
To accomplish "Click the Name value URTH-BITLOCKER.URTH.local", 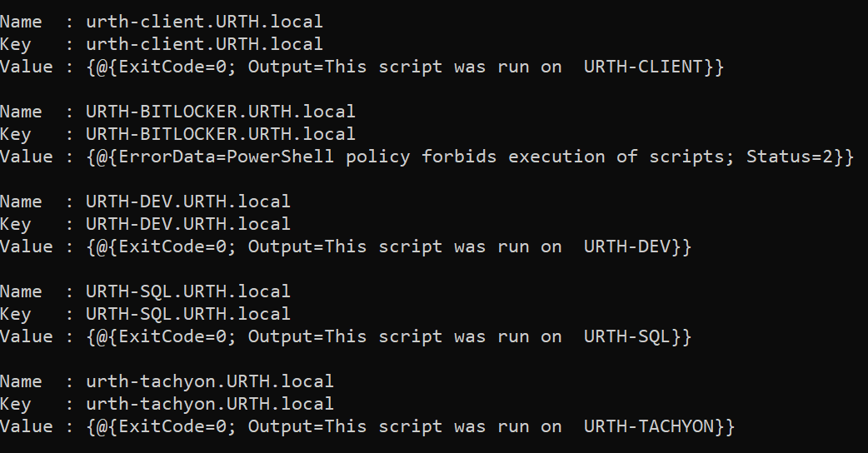I will tap(221, 112).
